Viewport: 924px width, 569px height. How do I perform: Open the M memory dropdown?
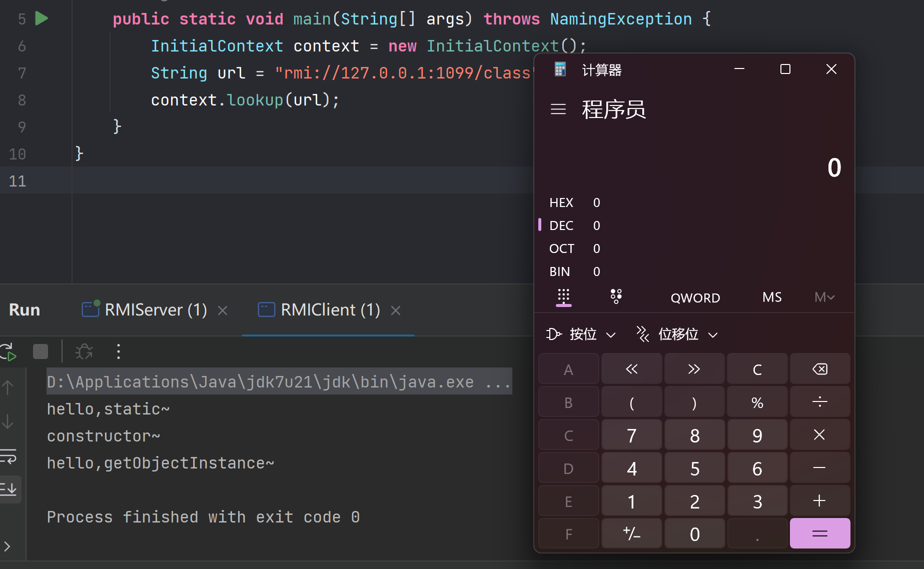824,297
